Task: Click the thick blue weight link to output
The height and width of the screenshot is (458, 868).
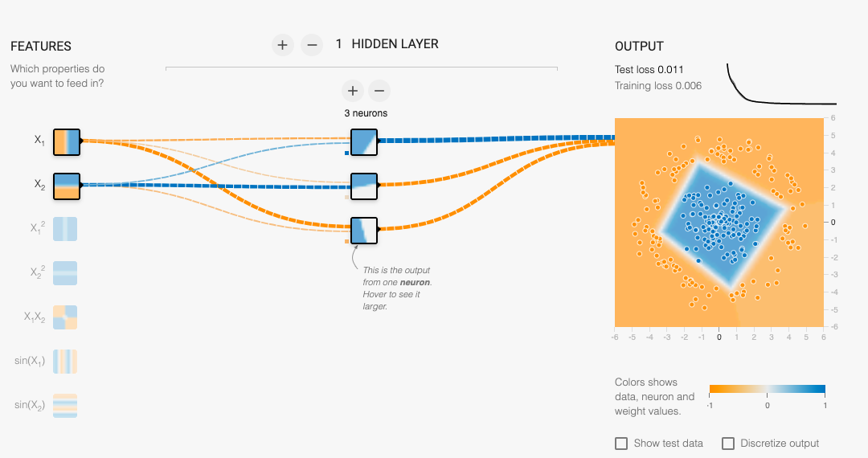Action: pos(496,139)
